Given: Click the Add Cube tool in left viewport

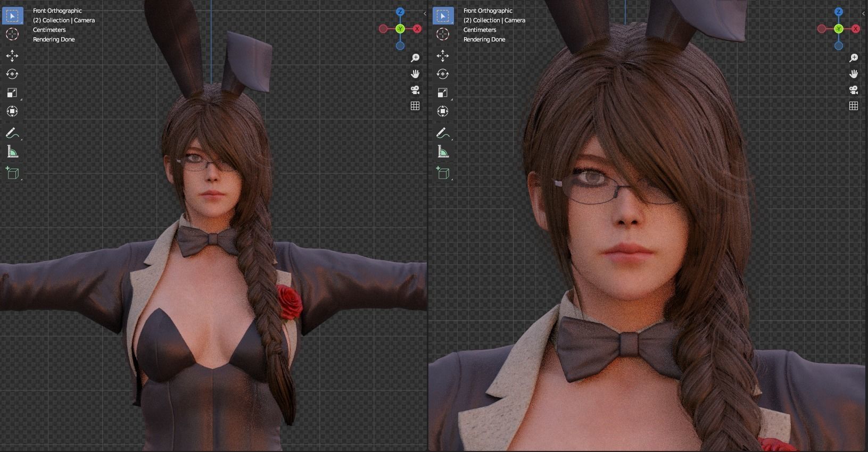Looking at the screenshot, I should pos(12,173).
